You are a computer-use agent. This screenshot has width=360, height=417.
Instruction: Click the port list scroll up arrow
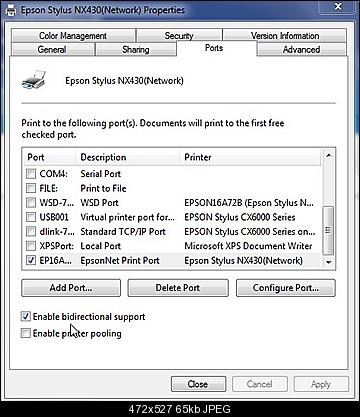329,156
